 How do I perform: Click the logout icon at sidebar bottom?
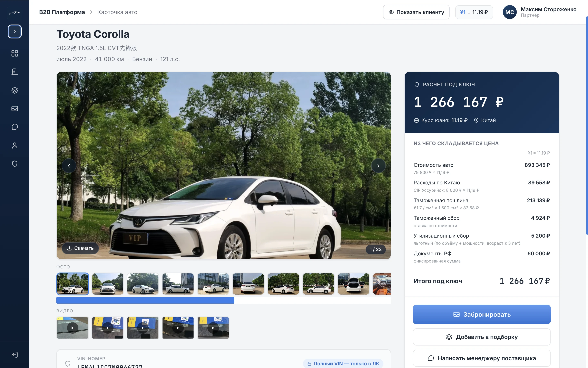click(x=14, y=355)
